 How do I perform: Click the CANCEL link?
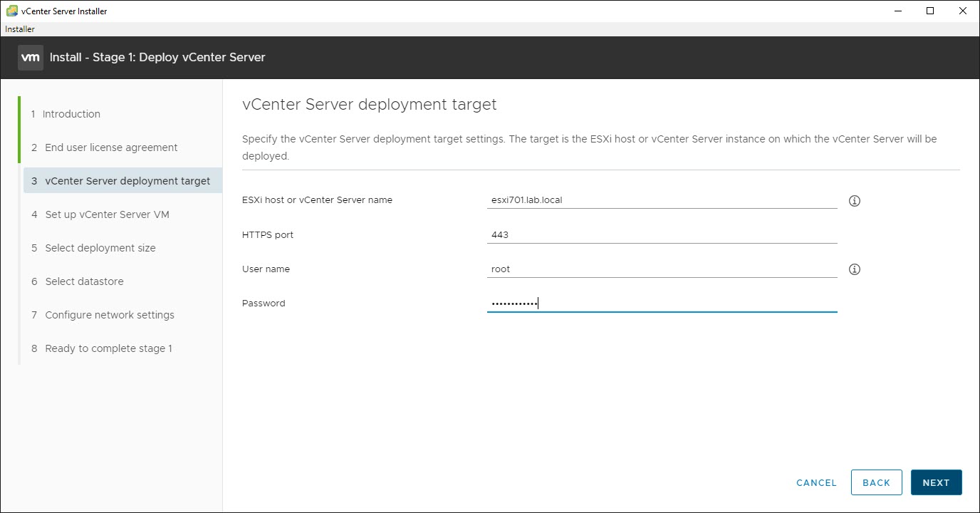click(x=815, y=482)
